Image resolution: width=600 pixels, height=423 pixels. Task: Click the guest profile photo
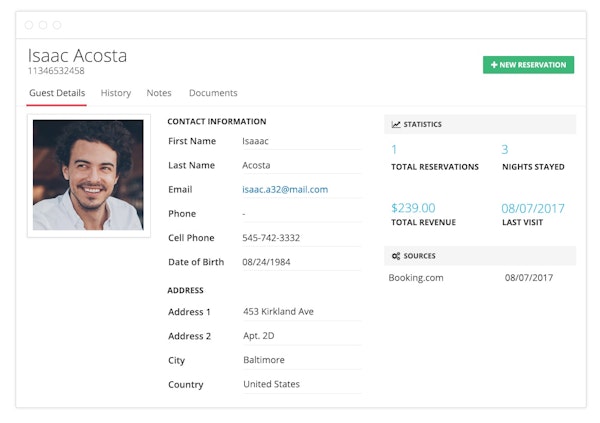coord(88,175)
